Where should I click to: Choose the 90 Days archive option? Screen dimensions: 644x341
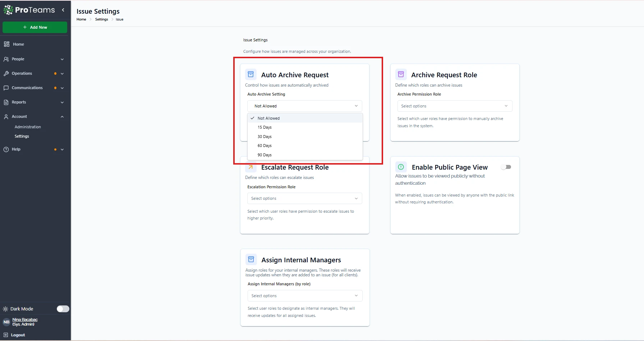[264, 155]
